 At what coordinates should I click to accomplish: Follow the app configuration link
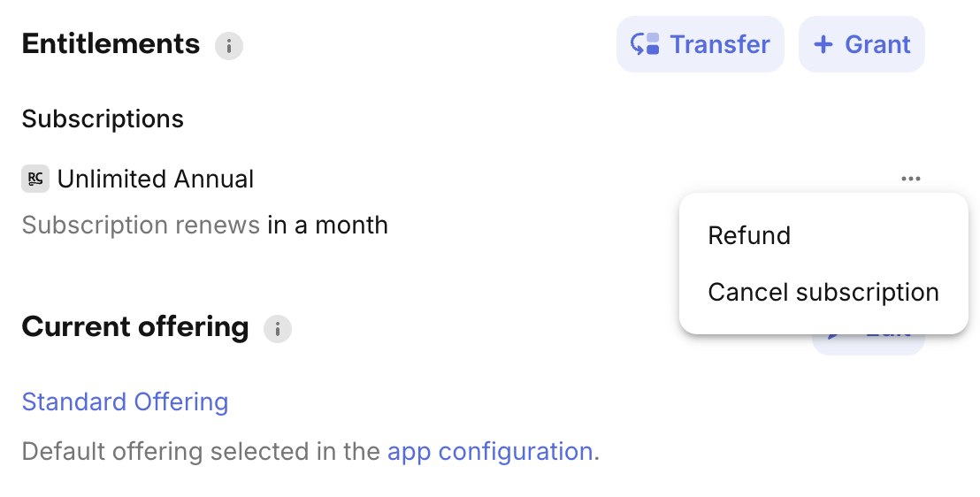coord(490,451)
